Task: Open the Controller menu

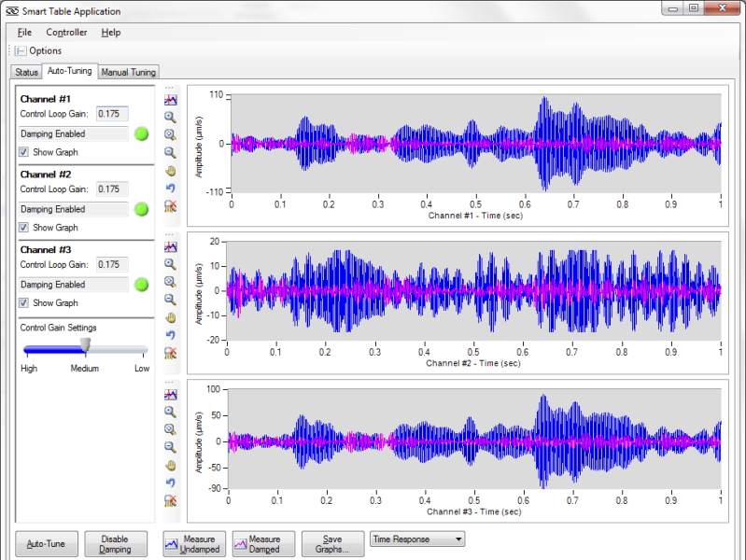Action: click(66, 33)
